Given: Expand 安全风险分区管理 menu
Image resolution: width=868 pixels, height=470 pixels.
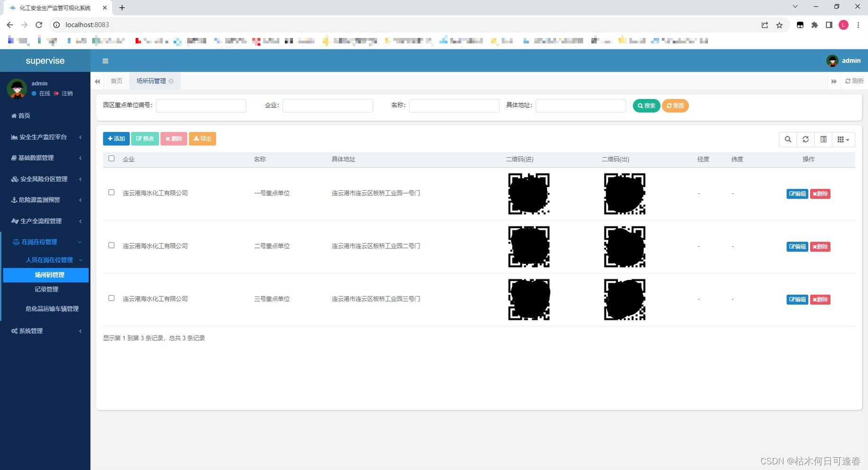Looking at the screenshot, I should pos(45,179).
